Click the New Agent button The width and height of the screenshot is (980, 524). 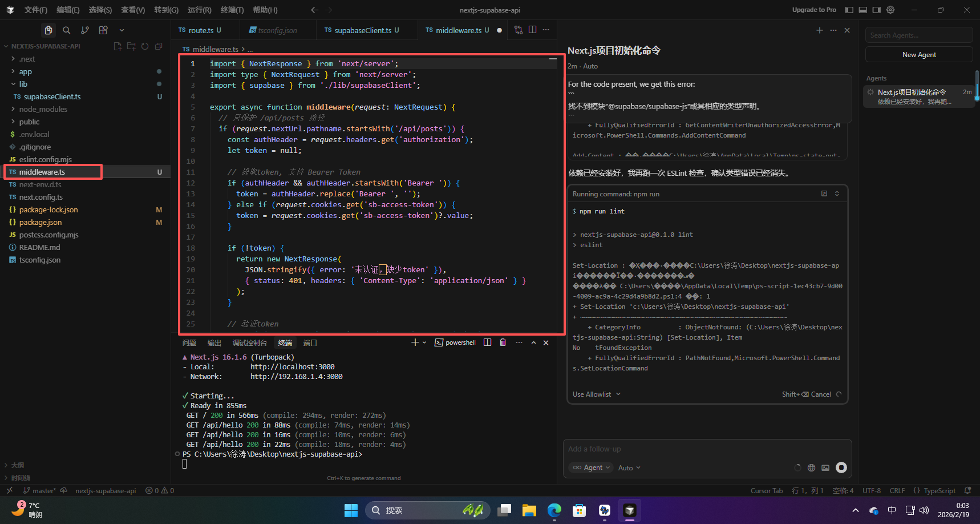(919, 55)
